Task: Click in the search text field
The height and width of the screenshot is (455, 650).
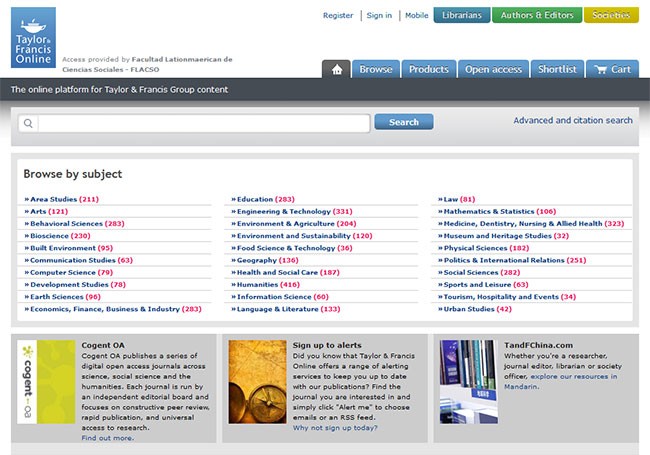Action: pyautogui.click(x=204, y=123)
